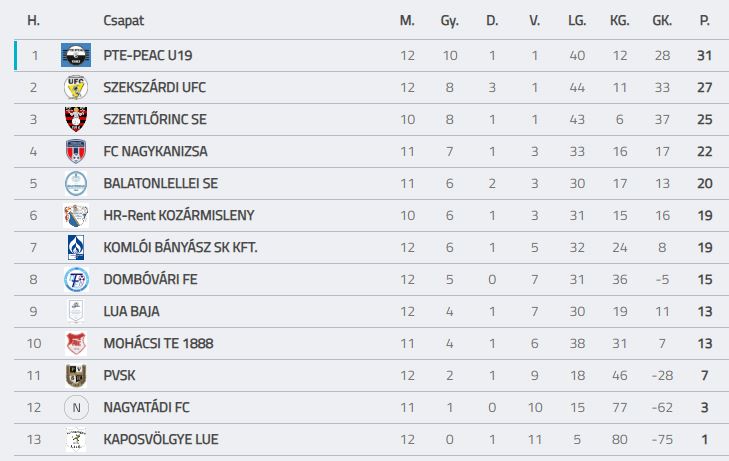Sort table by the P. points column

point(705,20)
